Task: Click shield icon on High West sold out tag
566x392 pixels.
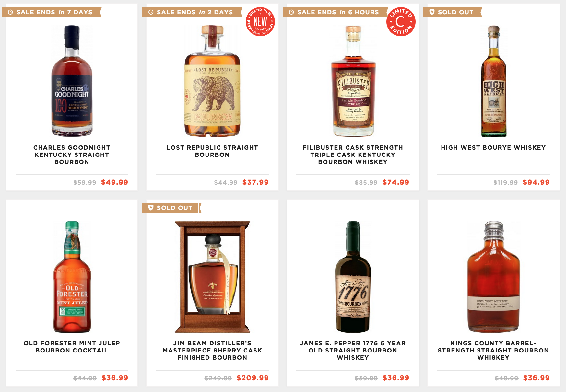Action: coord(432,12)
